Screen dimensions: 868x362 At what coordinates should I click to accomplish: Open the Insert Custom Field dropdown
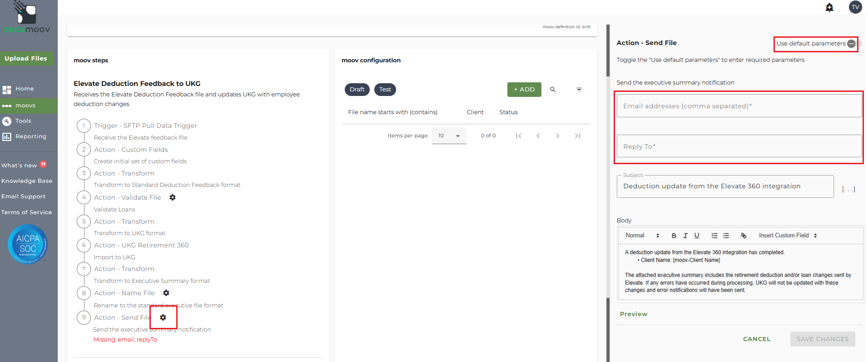788,236
